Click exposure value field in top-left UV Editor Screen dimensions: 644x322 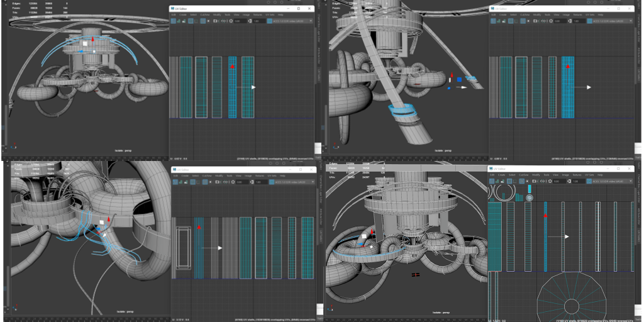(239, 21)
